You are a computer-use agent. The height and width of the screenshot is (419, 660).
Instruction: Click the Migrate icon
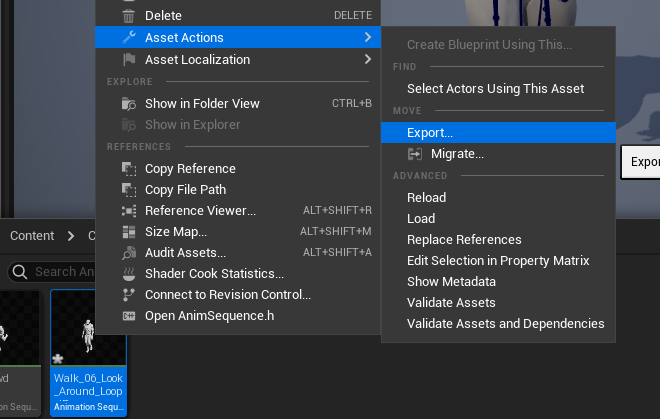[x=415, y=153]
